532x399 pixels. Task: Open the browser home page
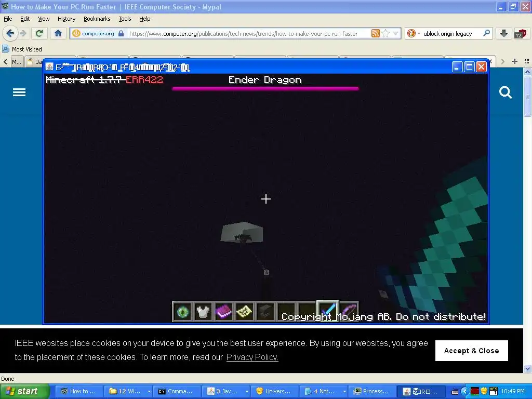(58, 33)
